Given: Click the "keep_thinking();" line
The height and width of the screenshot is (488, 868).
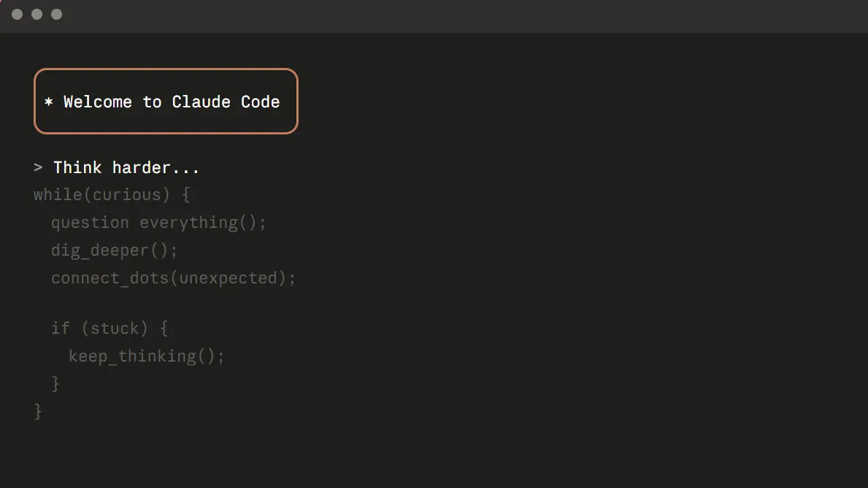Looking at the screenshot, I should click(147, 357).
